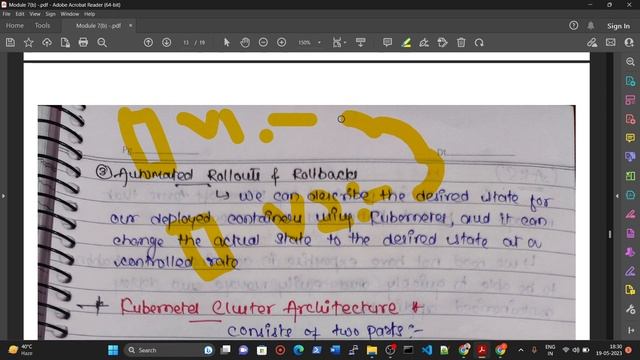Open the Edit menu
Viewport: 640px width, 360px height.
click(x=20, y=14)
